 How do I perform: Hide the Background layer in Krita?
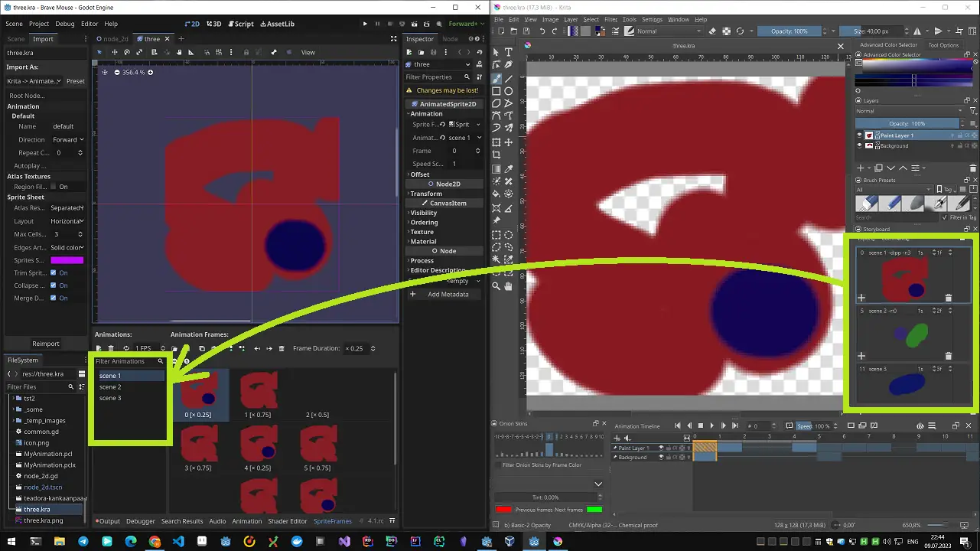tap(859, 145)
